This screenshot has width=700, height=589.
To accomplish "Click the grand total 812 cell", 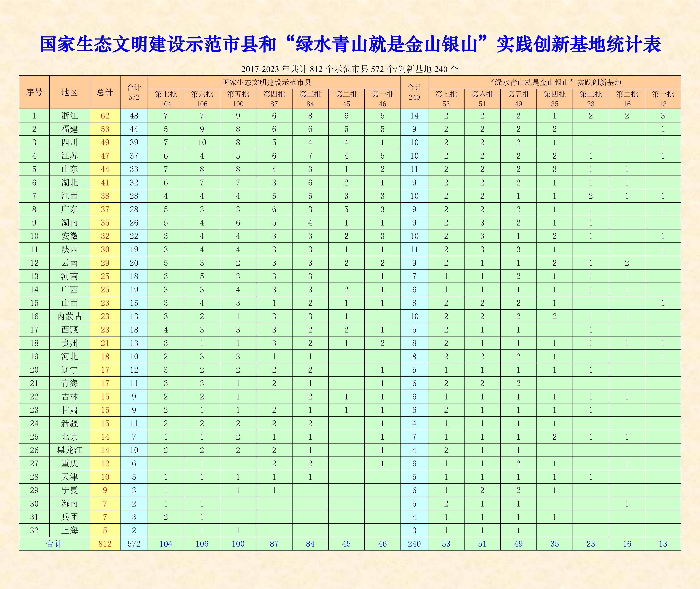I will pos(105,544).
